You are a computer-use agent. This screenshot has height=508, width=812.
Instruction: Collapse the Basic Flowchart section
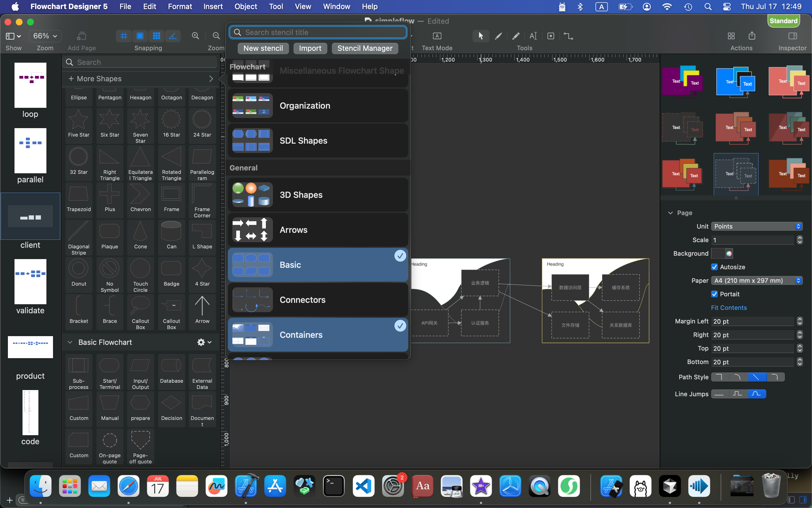point(70,342)
